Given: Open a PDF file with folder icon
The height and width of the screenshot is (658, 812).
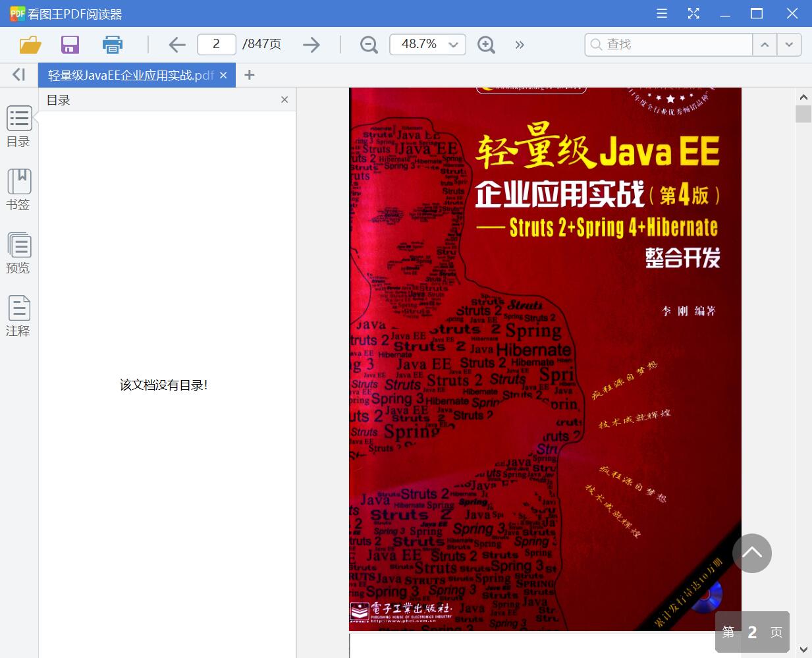Looking at the screenshot, I should (x=30, y=44).
